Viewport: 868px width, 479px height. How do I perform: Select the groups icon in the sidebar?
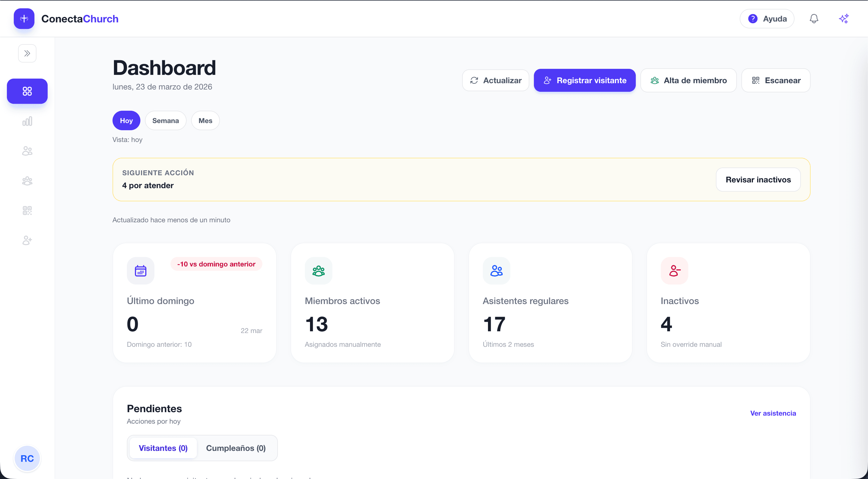coord(27,181)
